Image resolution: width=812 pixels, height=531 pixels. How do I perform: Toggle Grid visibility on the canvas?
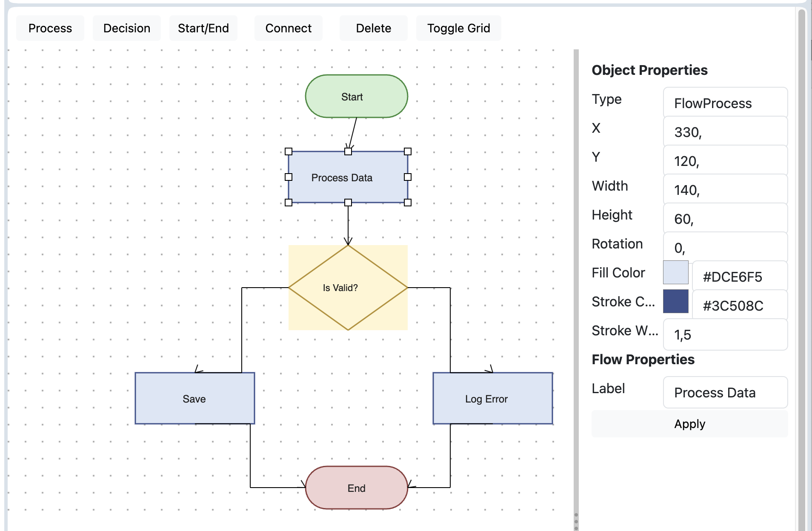[458, 28]
